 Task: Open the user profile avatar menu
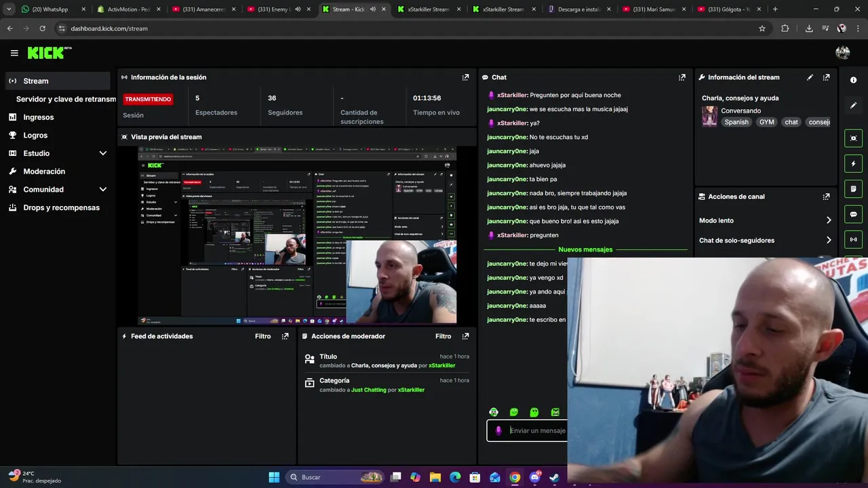pos(843,53)
